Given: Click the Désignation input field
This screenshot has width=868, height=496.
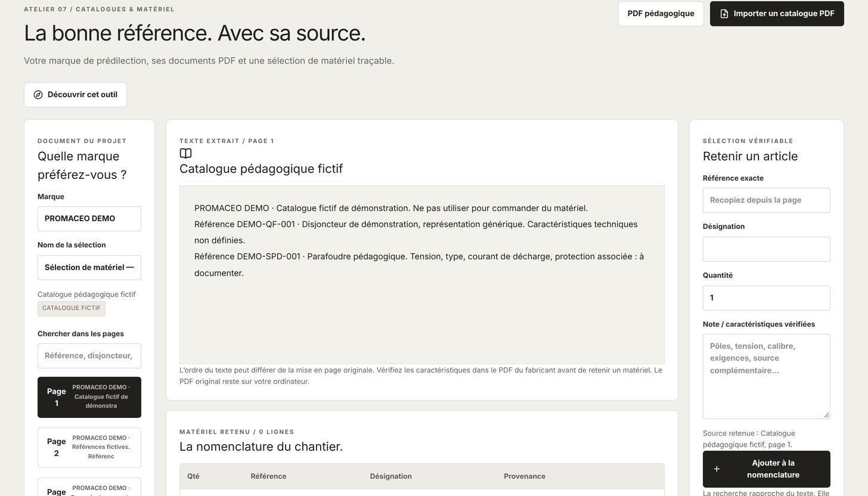Looking at the screenshot, I should pyautogui.click(x=766, y=249).
